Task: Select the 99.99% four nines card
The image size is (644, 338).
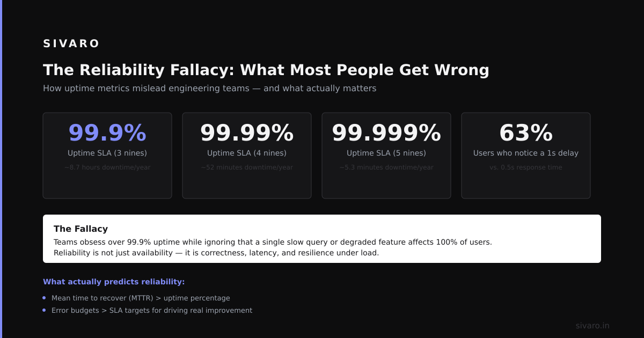Action: click(x=247, y=156)
